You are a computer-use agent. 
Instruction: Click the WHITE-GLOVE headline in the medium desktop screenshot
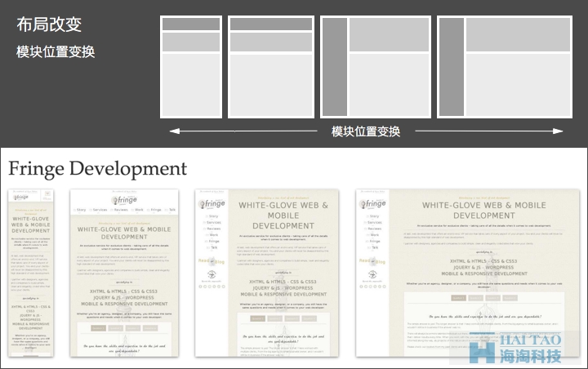[283, 216]
